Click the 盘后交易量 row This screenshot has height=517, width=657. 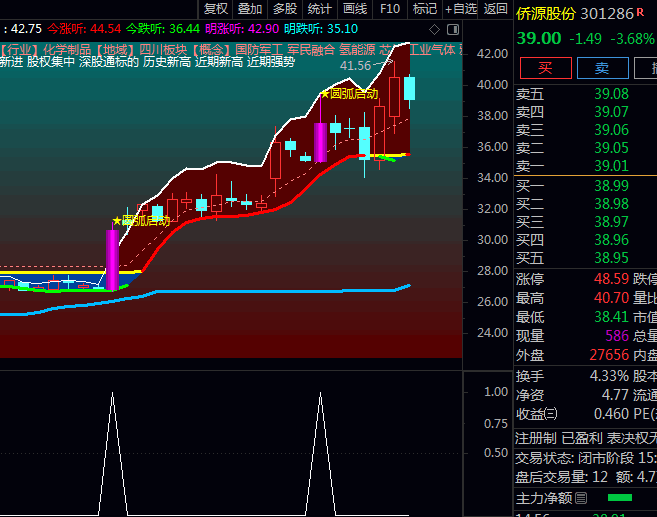pyautogui.click(x=585, y=477)
